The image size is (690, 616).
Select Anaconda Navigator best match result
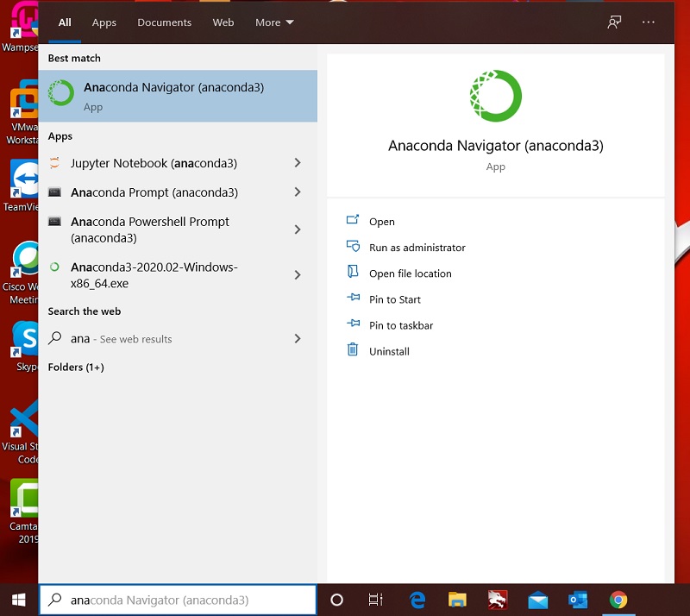tap(178, 96)
